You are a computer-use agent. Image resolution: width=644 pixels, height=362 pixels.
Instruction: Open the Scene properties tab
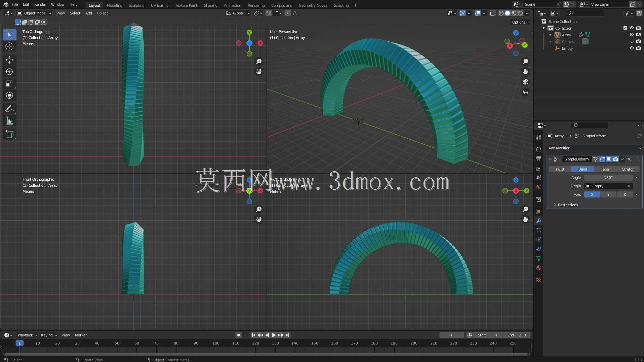point(539,177)
